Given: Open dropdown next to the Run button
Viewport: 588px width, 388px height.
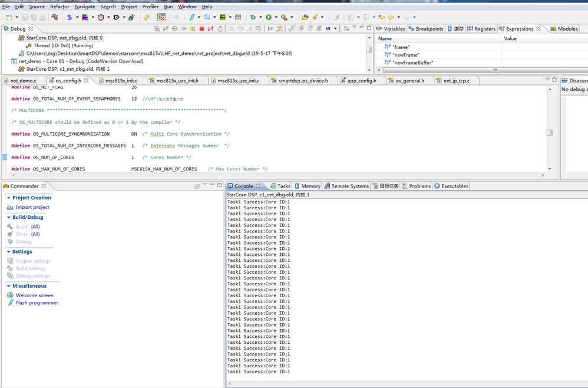Looking at the screenshot, I should [x=276, y=17].
